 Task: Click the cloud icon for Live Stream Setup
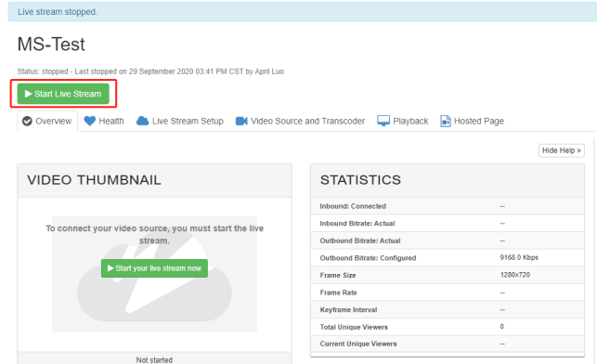pos(142,121)
